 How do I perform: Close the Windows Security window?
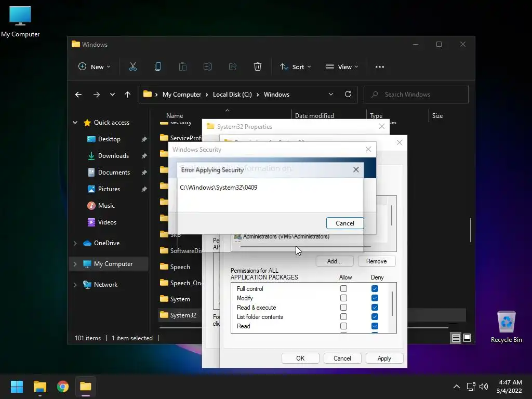[368, 149]
